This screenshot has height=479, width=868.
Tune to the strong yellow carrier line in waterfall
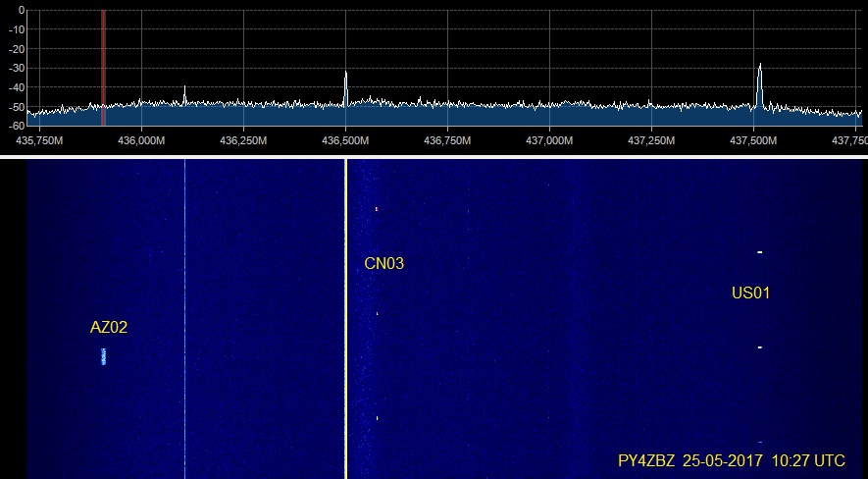click(x=346, y=318)
